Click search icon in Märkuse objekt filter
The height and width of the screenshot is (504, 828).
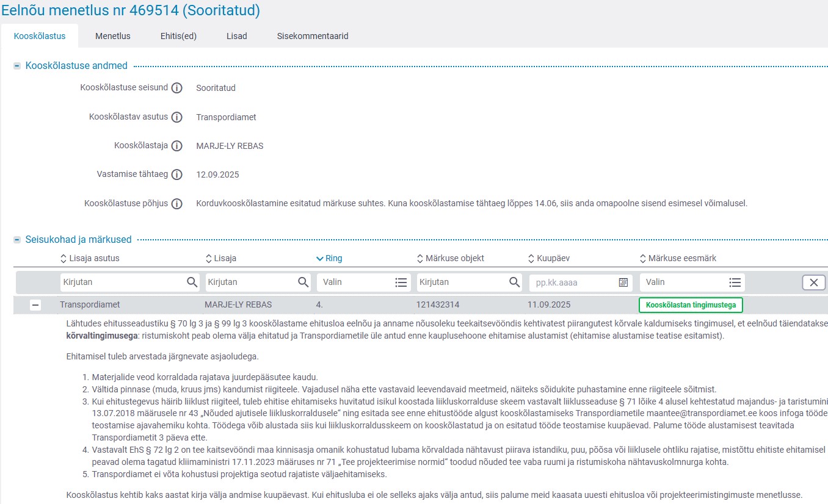click(x=514, y=282)
